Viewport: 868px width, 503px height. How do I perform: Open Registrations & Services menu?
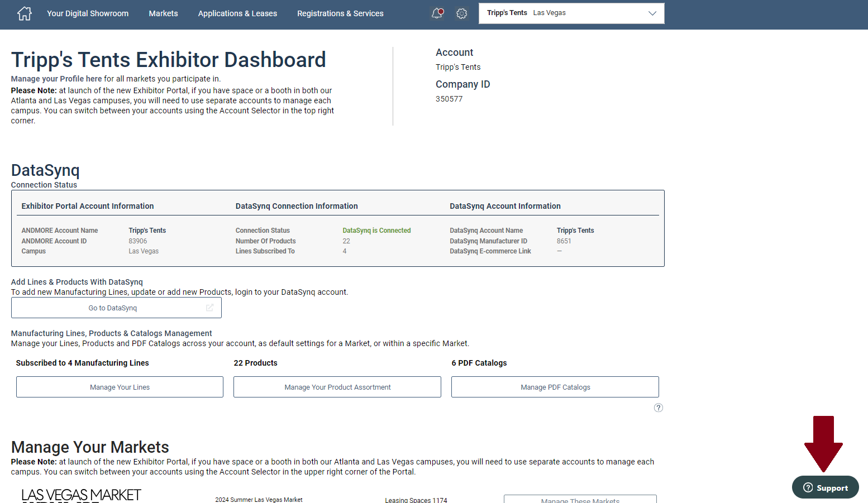point(340,13)
